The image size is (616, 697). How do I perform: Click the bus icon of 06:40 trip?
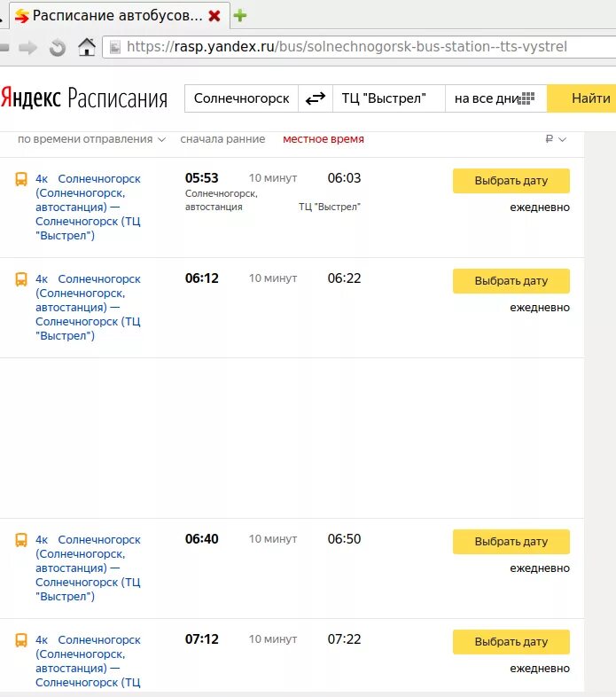21,540
